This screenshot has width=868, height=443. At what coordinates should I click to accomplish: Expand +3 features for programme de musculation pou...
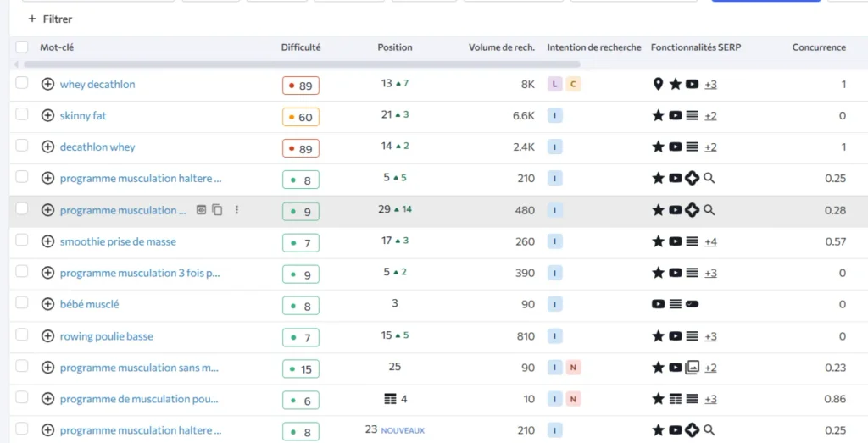pos(711,399)
